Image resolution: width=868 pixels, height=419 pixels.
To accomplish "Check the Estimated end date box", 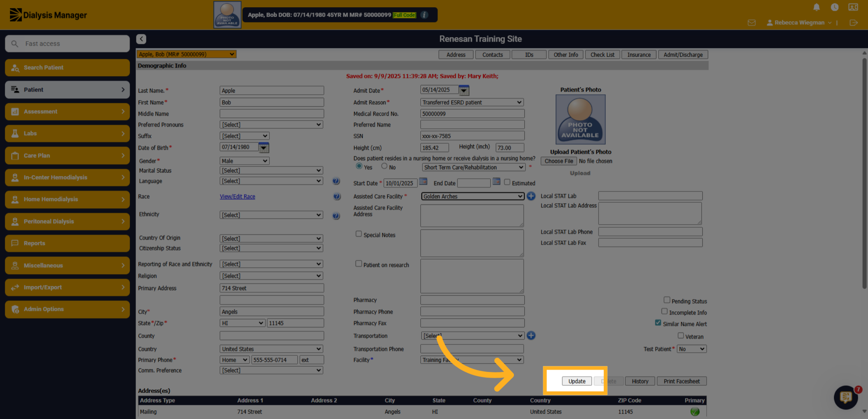I will (x=507, y=182).
